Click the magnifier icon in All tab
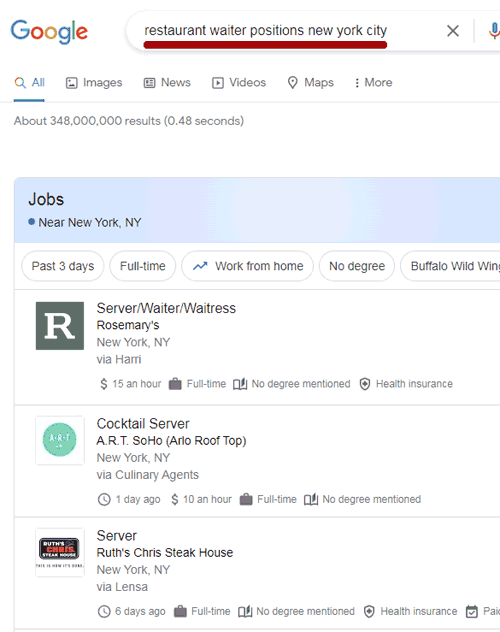Viewport: 500px width, 632px height. (x=20, y=83)
